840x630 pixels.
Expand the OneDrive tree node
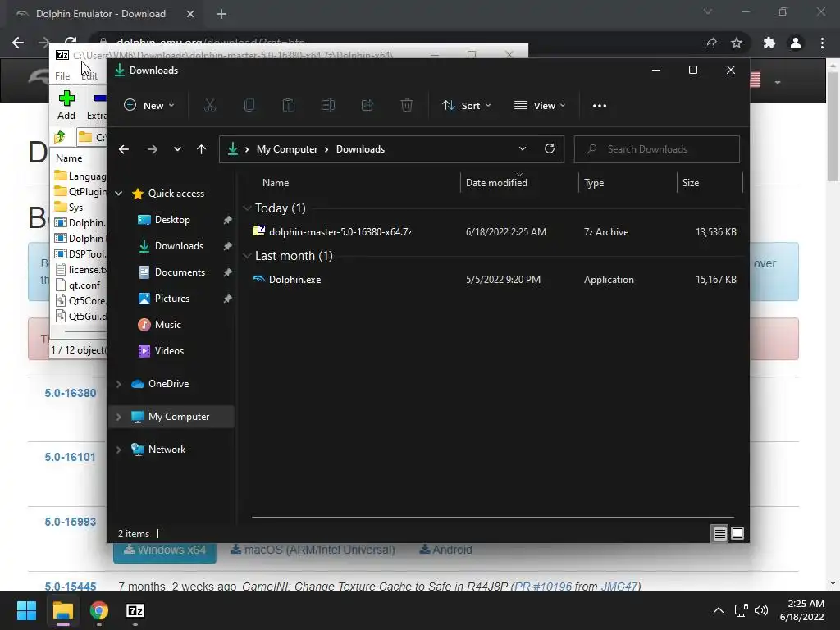(x=119, y=384)
